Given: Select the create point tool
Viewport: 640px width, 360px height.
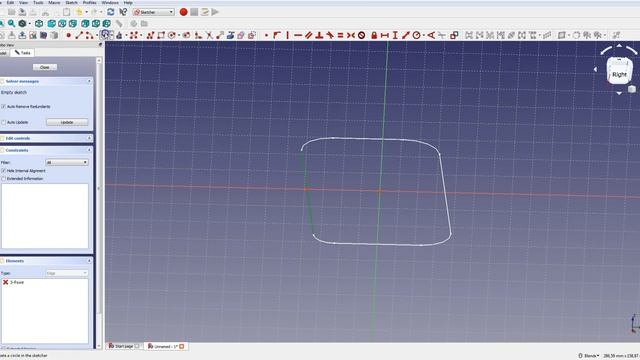Looking at the screenshot, I should click(69, 36).
